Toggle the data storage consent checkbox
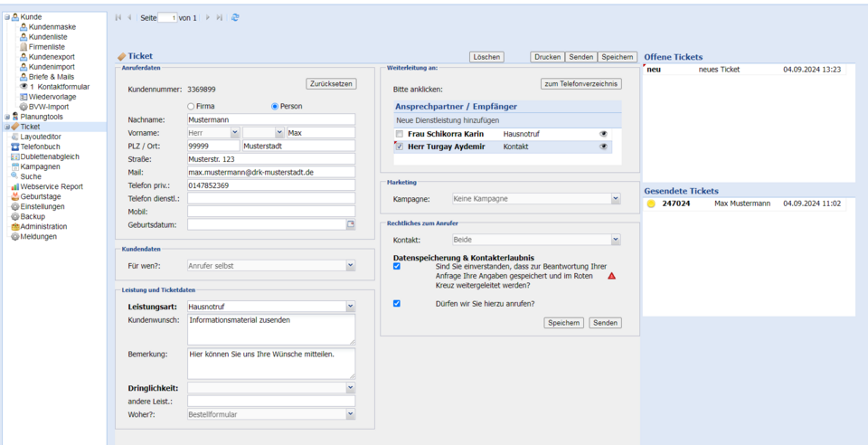 click(396, 266)
